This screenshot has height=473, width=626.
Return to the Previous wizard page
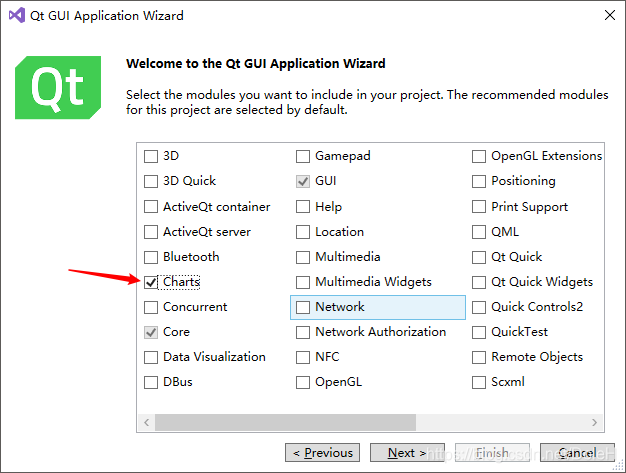323,453
